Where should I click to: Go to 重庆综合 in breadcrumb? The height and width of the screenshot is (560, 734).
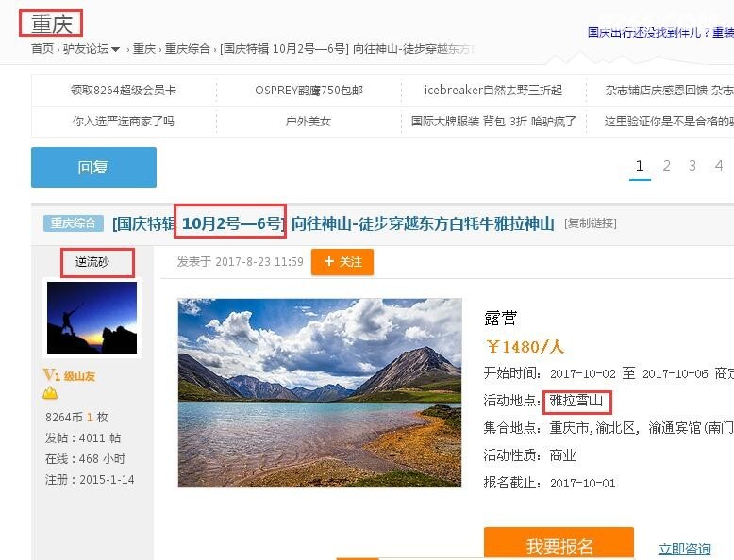[187, 49]
